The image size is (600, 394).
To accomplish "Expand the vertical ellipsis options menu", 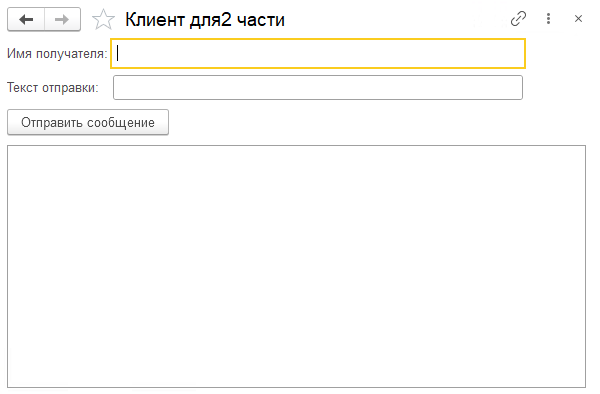I will (548, 18).
